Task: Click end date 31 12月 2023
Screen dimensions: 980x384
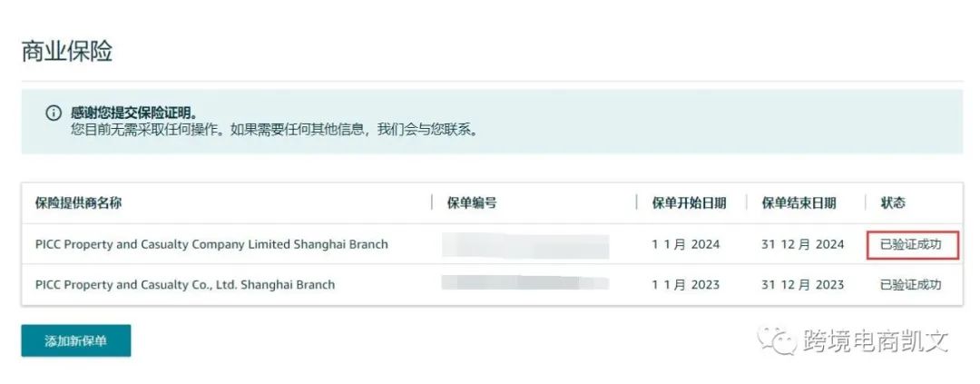Action: tap(802, 284)
